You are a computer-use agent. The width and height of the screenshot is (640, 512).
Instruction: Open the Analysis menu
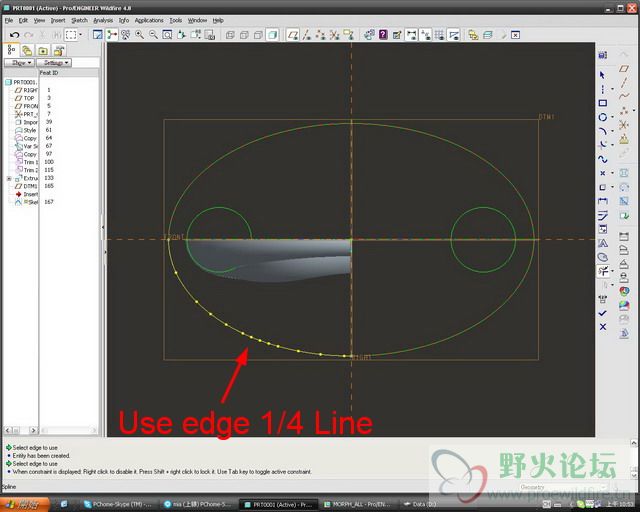point(103,20)
